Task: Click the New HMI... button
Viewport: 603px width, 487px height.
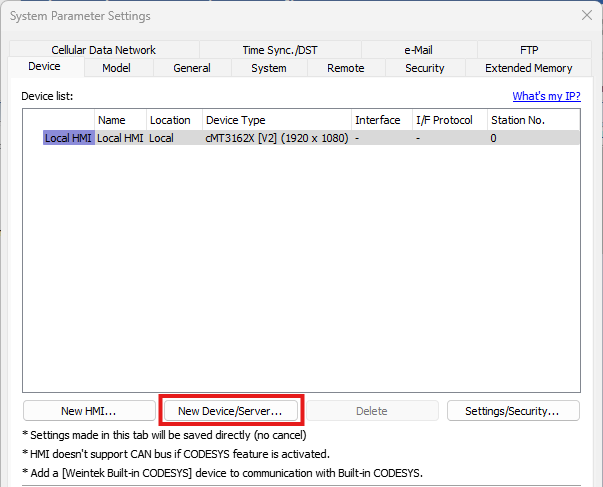Action: pos(89,411)
